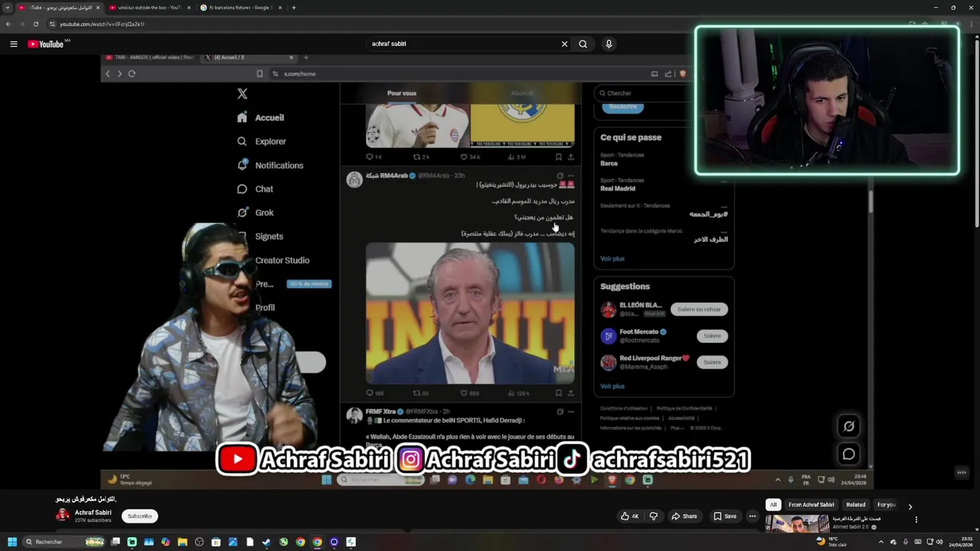This screenshot has height=551, width=980.
Task: Open options menu for Ahmed Sabiri 2.0 video
Action: tap(916, 520)
